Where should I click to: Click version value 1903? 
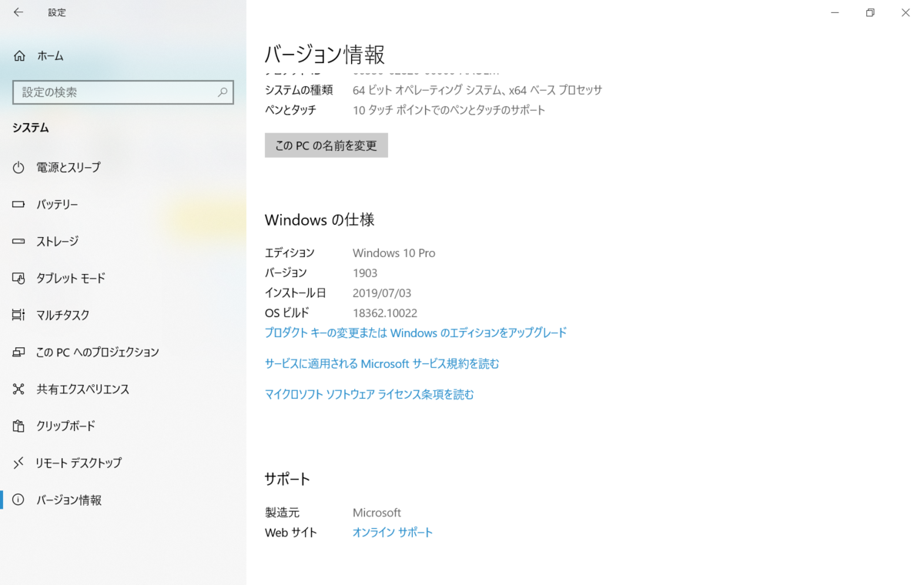[365, 272]
